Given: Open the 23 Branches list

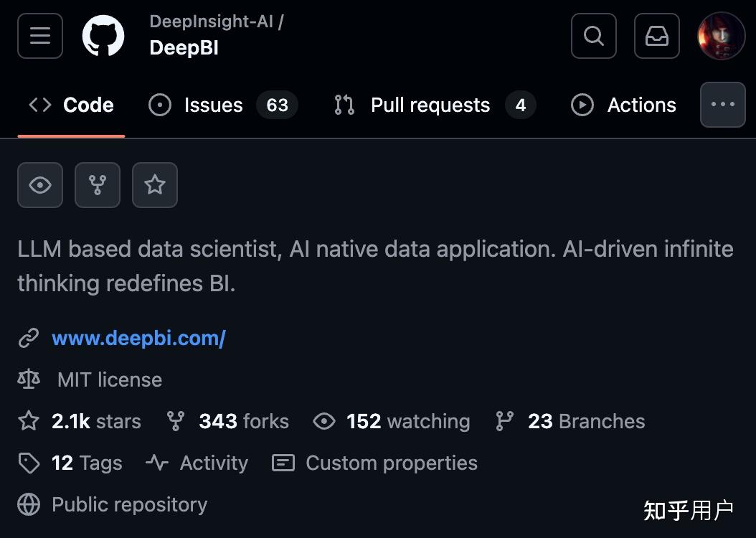Looking at the screenshot, I should point(585,421).
